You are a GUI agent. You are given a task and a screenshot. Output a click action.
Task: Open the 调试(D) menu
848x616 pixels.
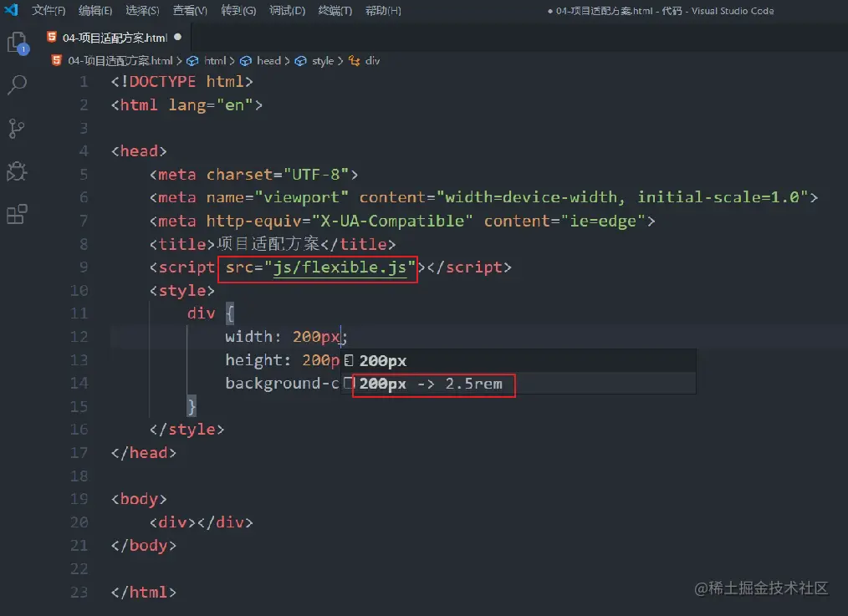coord(287,11)
